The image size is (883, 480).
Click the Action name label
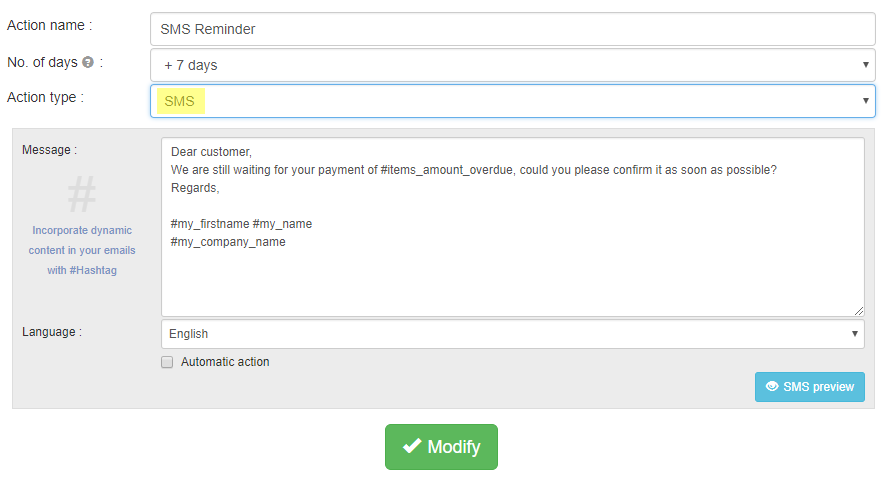[49, 25]
